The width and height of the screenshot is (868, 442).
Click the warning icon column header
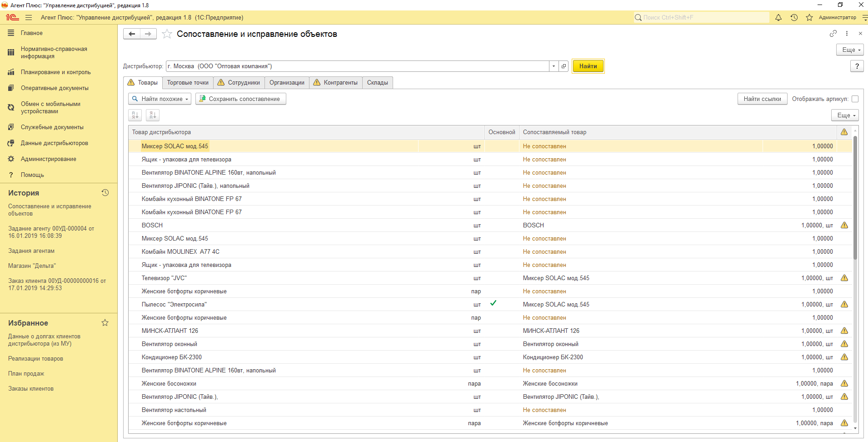[844, 132]
